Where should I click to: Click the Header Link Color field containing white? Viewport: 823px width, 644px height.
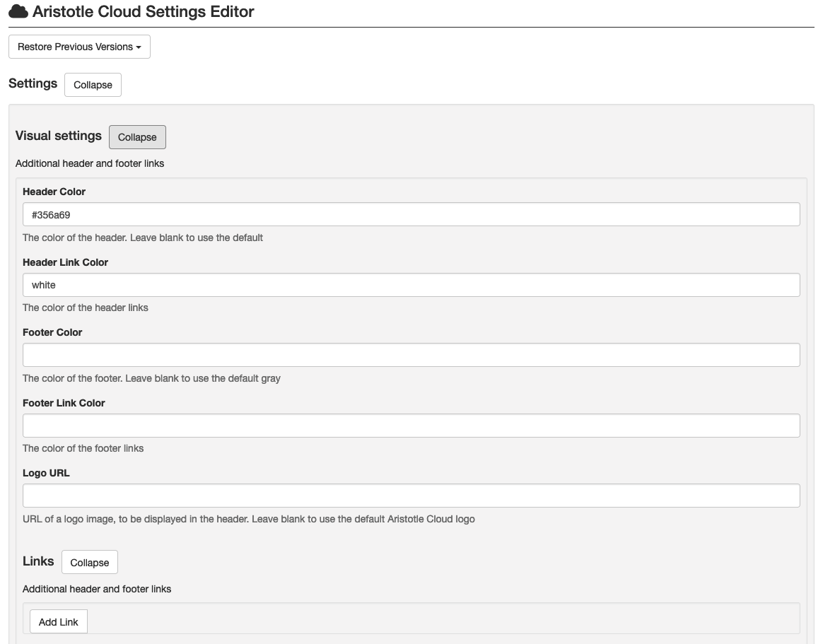[411, 285]
